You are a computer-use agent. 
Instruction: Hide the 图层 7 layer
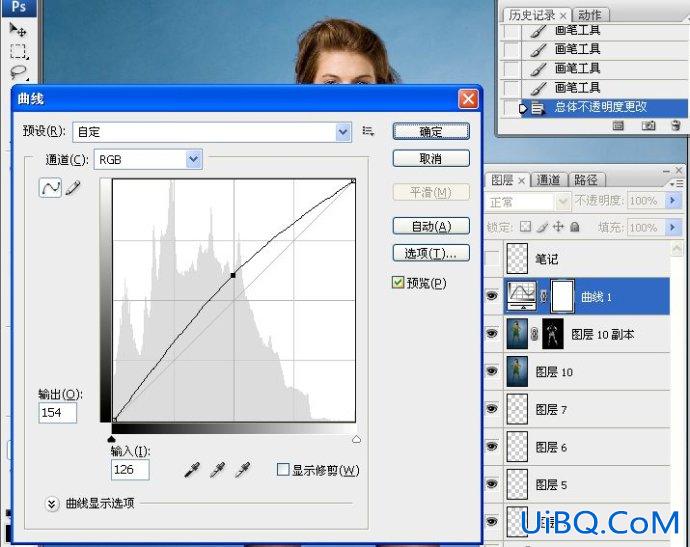click(492, 409)
